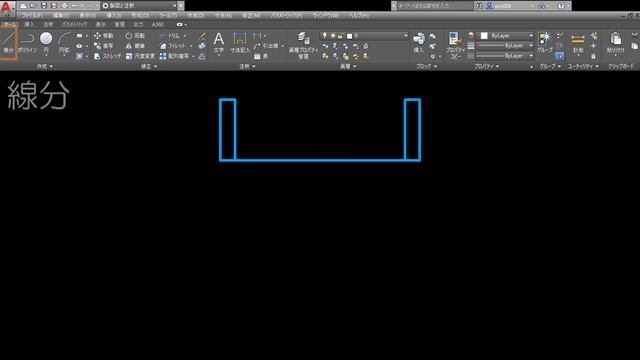Select the Scale (尺度変更) tool
The height and width of the screenshot is (360, 640).
tap(140, 56)
